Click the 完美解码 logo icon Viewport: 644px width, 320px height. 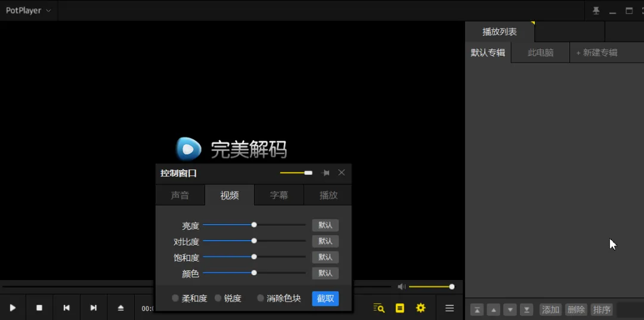point(188,149)
